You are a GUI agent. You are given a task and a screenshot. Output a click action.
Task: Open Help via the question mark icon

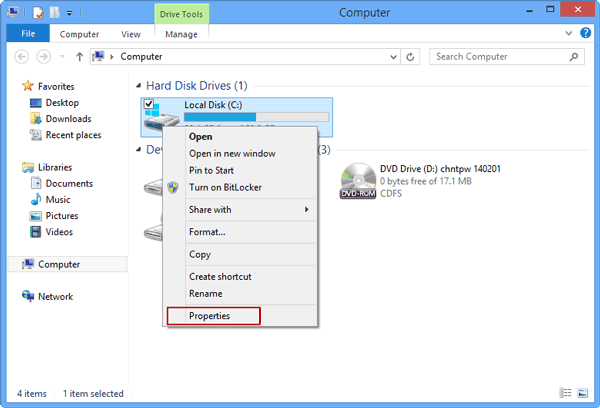tap(585, 33)
